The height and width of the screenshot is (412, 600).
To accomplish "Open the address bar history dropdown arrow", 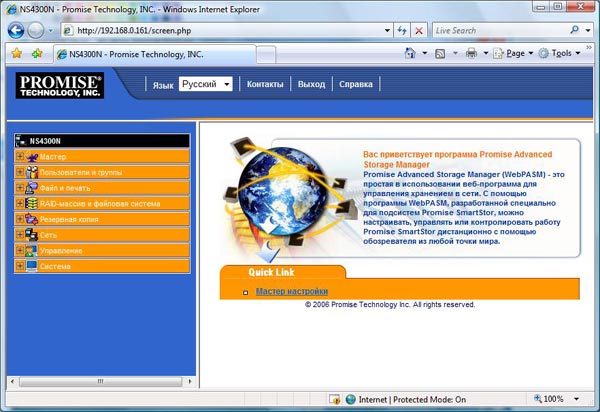I will [387, 31].
